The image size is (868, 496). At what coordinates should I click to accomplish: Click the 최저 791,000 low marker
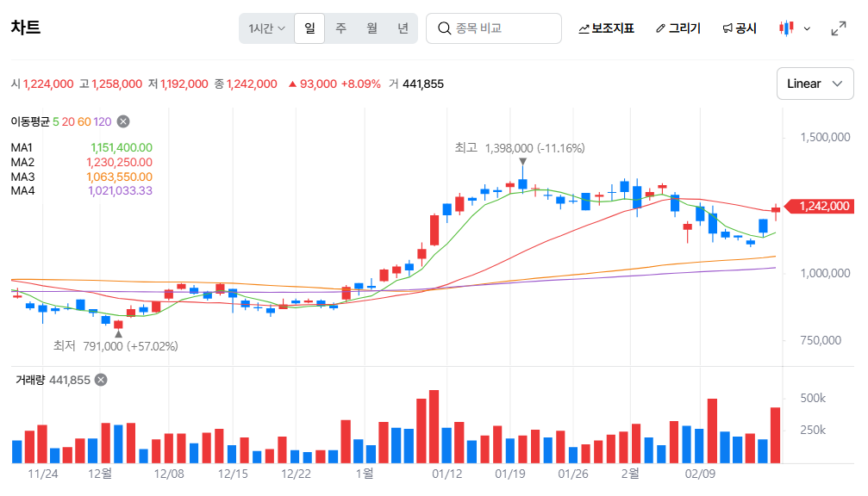coord(116,346)
